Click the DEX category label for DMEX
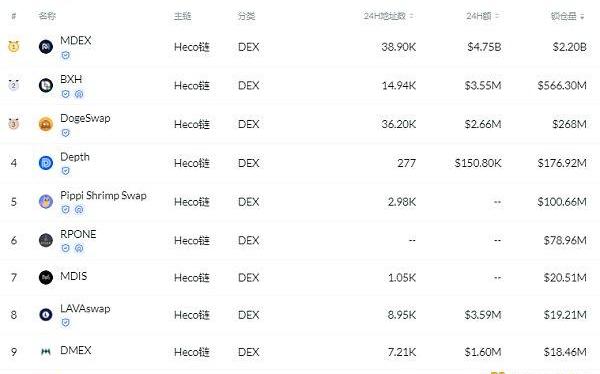This screenshot has width=600, height=374. (x=249, y=352)
